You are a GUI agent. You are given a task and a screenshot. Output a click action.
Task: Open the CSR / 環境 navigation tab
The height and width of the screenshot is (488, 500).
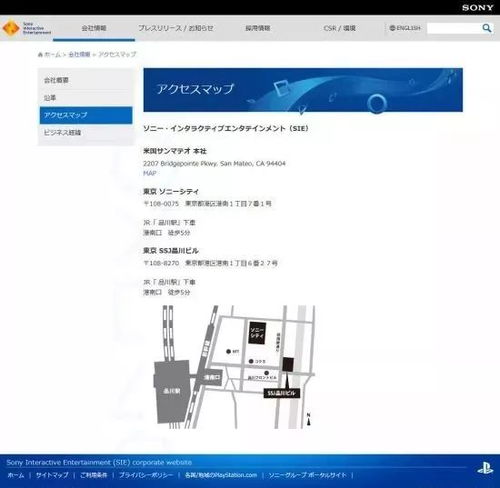click(339, 28)
